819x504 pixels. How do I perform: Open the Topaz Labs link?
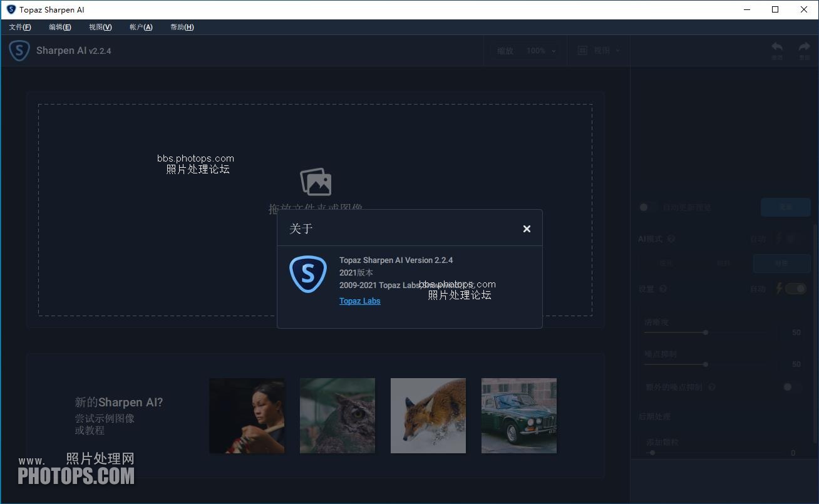360,301
